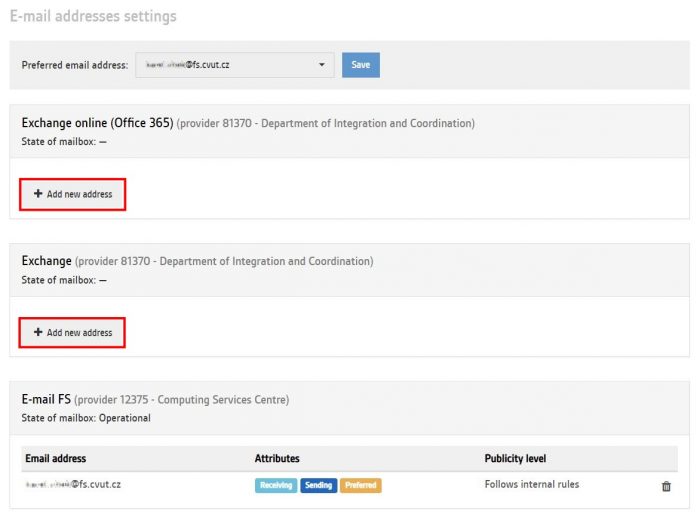Click the @fs.cvut.cz address in the table row

pos(73,484)
